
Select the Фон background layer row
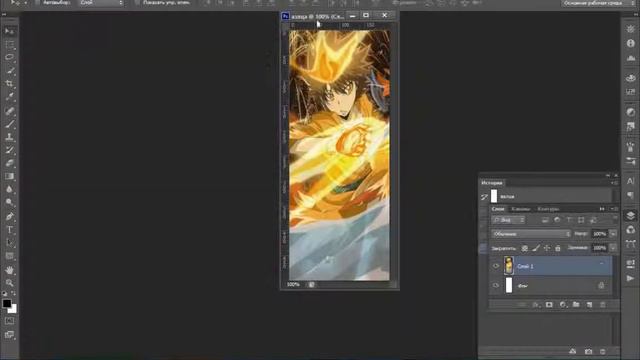pos(551,285)
